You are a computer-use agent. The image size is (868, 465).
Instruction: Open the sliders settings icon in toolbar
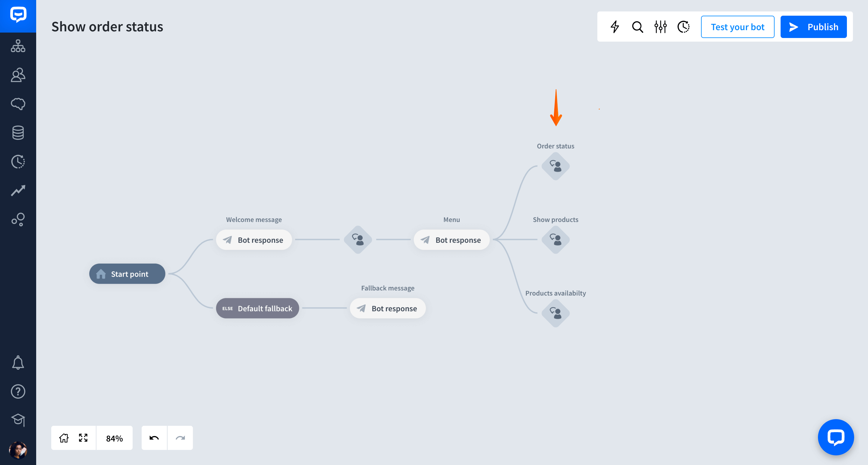(660, 27)
